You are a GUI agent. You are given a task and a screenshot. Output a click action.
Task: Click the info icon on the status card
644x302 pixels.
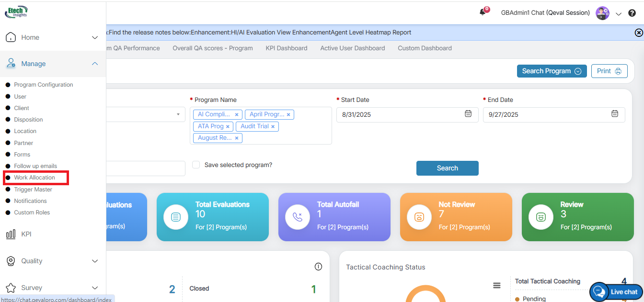point(318,267)
